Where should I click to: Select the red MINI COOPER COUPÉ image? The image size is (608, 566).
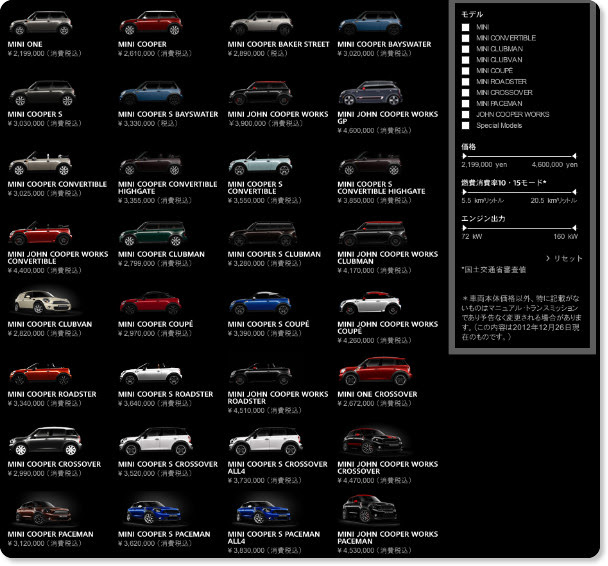(x=151, y=303)
